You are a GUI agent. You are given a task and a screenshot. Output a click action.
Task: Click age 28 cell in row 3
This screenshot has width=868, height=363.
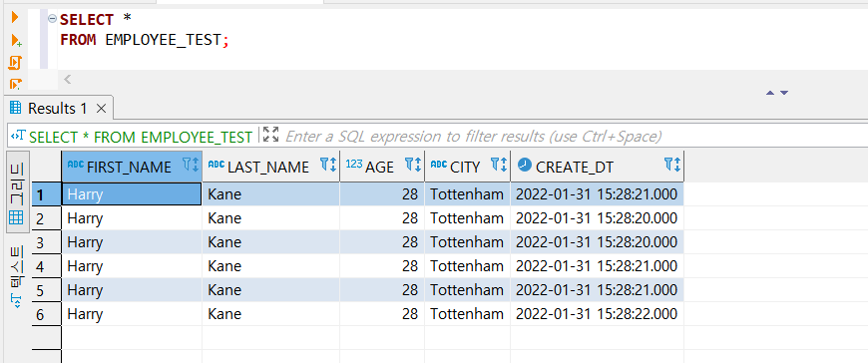coord(382,242)
